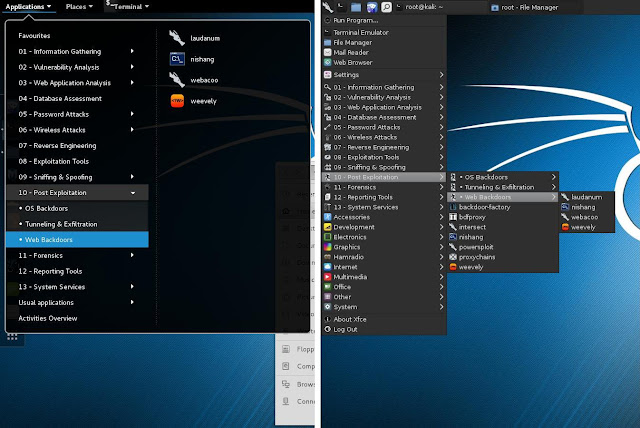Image resolution: width=640 pixels, height=428 pixels.
Task: Launch weevely from the GNOME menu panel
Action: [x=193, y=101]
